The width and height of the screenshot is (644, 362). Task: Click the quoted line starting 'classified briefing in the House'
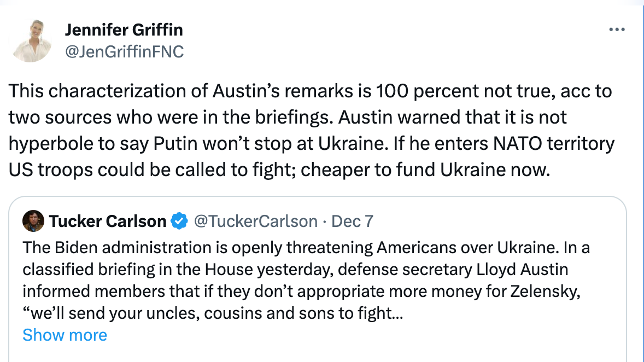coord(295,270)
